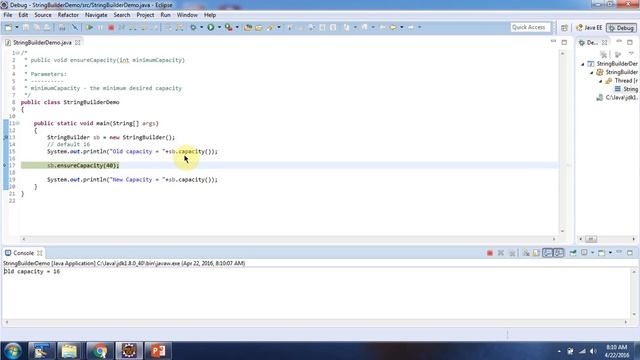
Task: Open the Navigate menu
Action: [x=96, y=15]
